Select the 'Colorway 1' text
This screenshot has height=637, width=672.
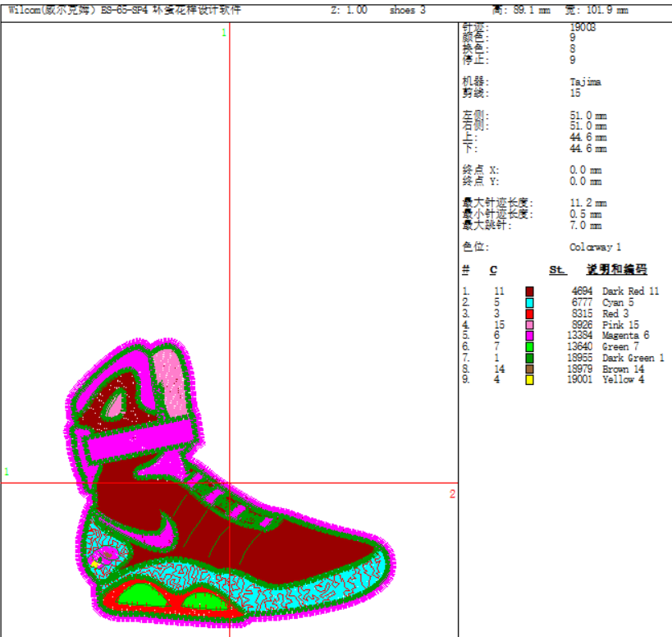click(595, 247)
